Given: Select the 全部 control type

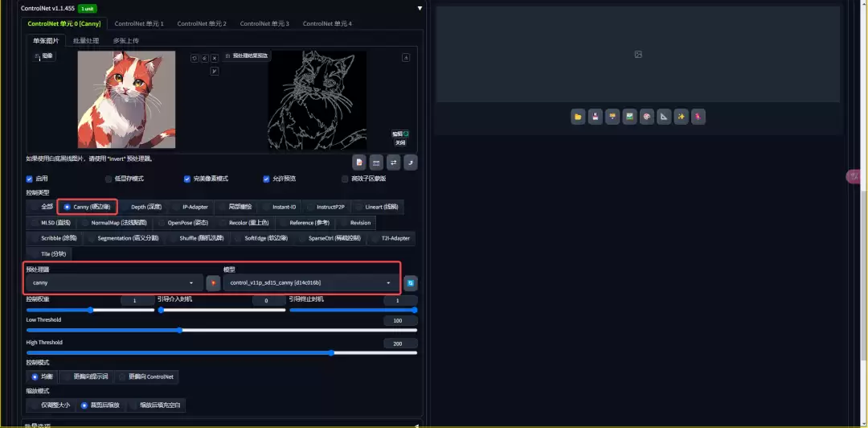Looking at the screenshot, I should (42, 207).
